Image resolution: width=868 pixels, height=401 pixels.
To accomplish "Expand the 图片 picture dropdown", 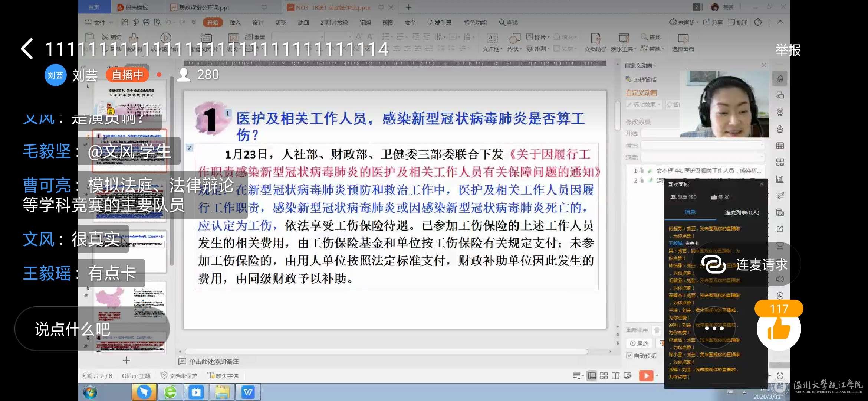I will pos(538,37).
